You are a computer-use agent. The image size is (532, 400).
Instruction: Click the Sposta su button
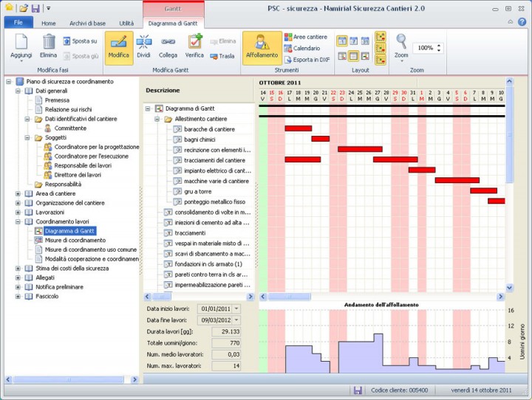tap(80, 41)
